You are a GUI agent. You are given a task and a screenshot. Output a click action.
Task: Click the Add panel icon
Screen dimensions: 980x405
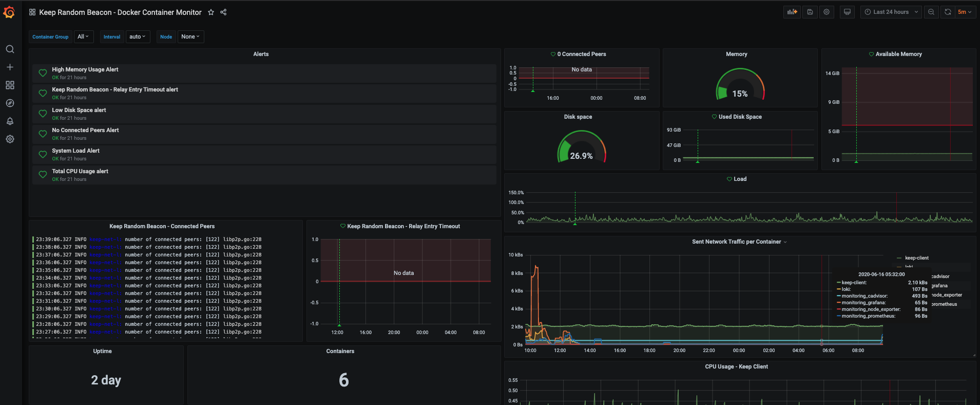coord(792,12)
